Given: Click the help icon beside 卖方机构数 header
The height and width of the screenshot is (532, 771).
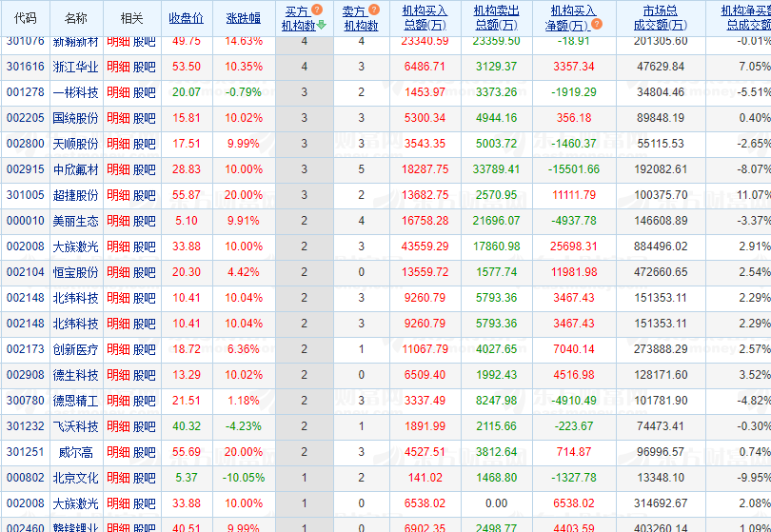Looking at the screenshot, I should pos(374,10).
